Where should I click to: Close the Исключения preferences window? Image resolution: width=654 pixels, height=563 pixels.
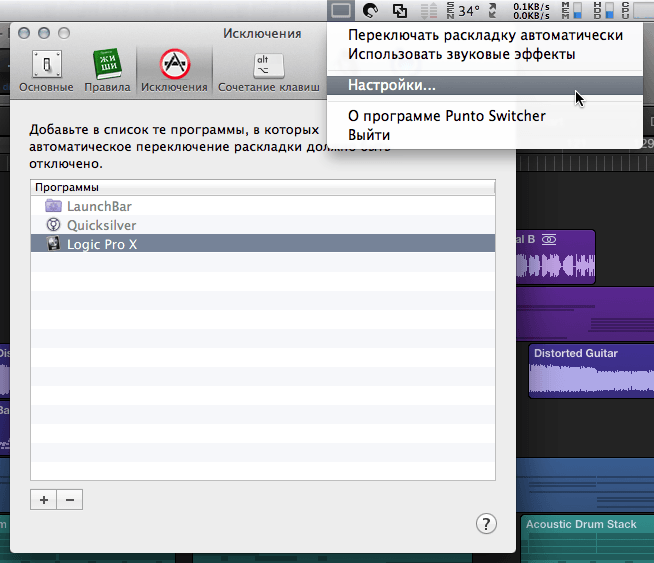click(24, 33)
